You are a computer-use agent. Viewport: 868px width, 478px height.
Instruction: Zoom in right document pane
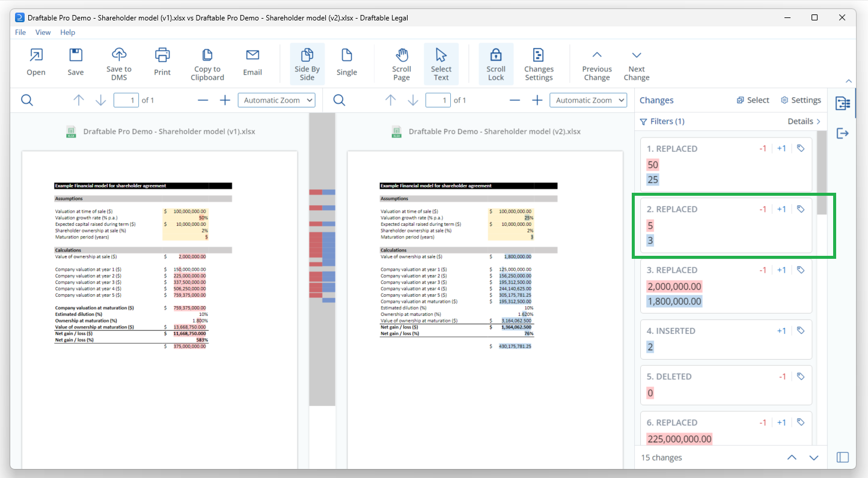[x=537, y=100]
